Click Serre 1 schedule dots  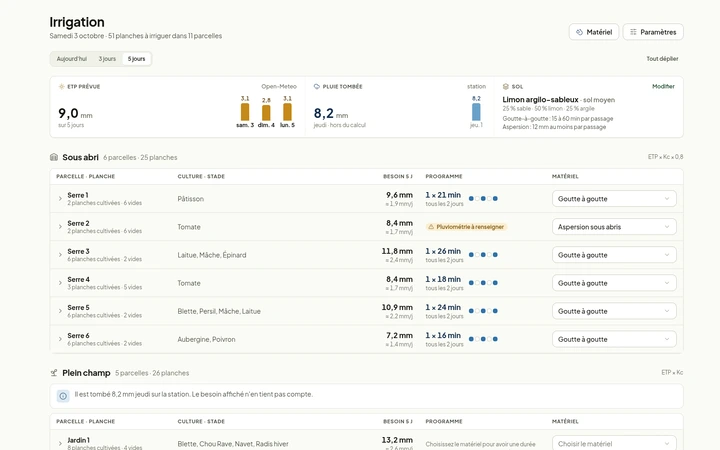(483, 199)
